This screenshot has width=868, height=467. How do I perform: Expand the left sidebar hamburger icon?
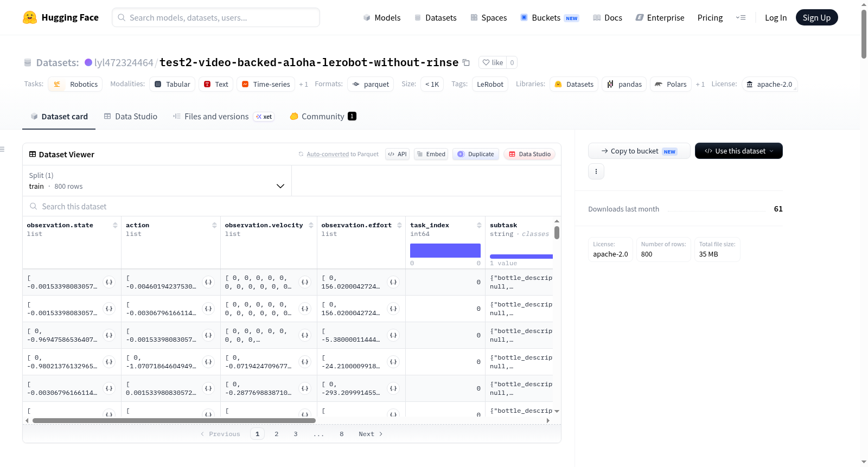point(2,149)
